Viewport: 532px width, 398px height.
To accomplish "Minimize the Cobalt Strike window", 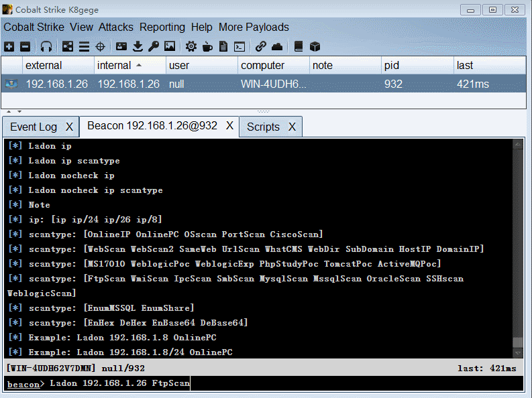I will click(x=470, y=10).
